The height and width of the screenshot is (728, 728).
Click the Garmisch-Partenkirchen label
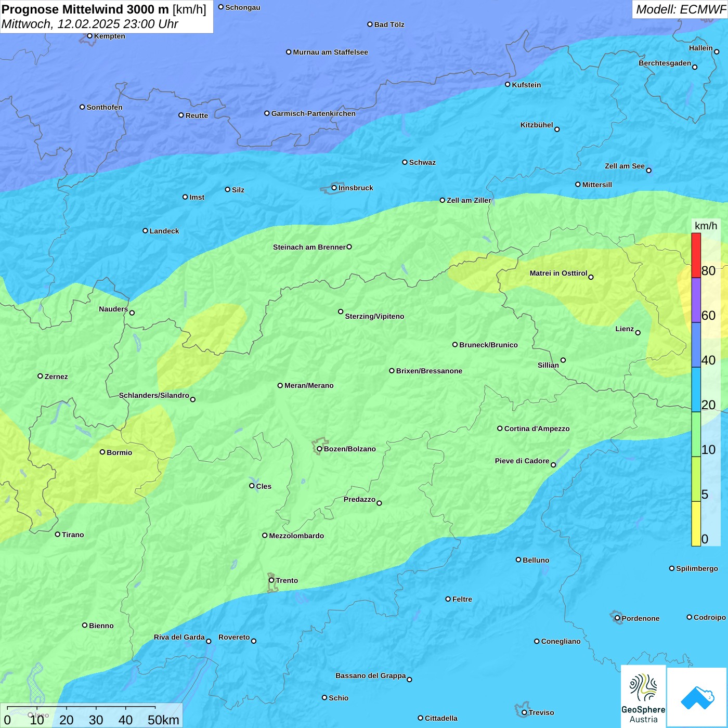coord(314,113)
